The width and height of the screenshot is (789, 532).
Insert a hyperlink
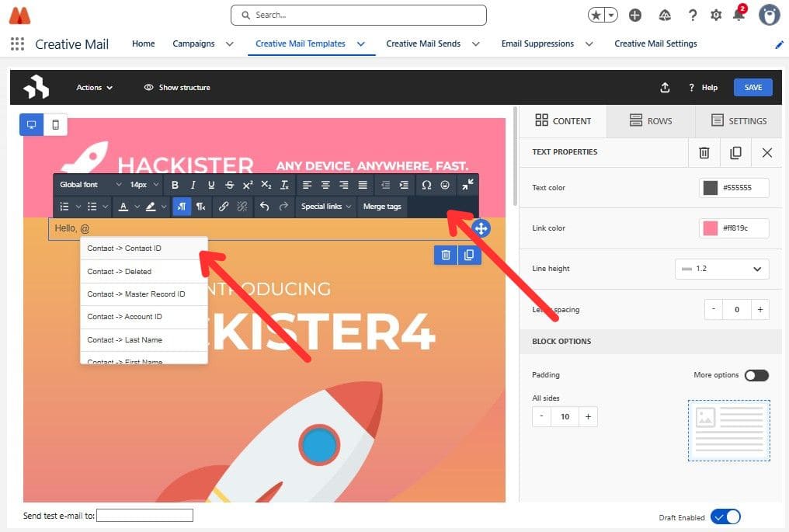[x=224, y=207]
